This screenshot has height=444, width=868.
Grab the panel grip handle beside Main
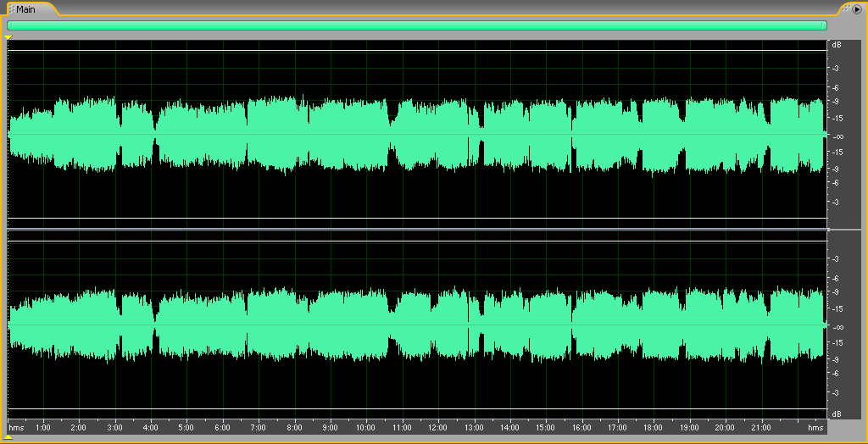point(11,9)
